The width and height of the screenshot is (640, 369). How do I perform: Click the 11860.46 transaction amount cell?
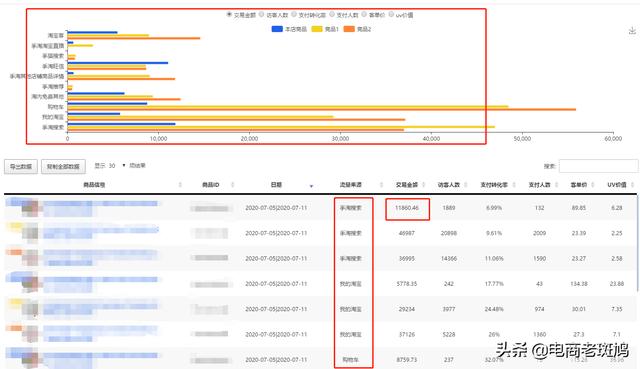(407, 208)
